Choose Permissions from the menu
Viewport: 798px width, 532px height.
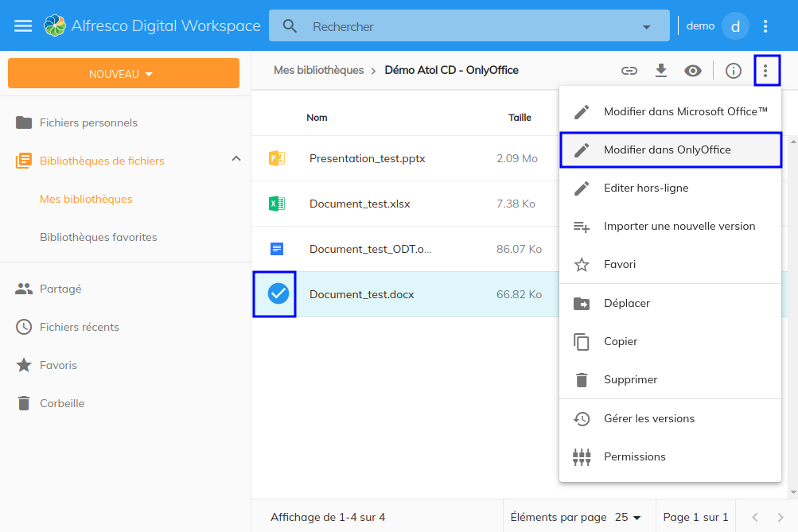pos(670,456)
